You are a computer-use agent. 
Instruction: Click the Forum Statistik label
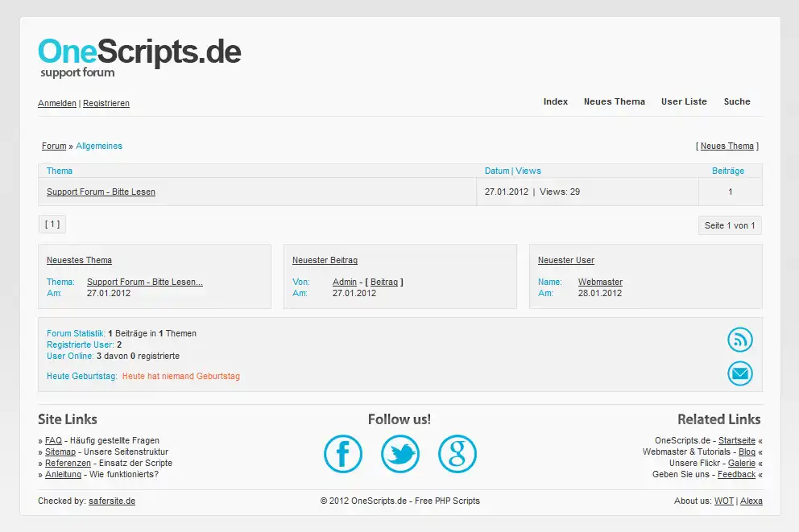click(76, 333)
